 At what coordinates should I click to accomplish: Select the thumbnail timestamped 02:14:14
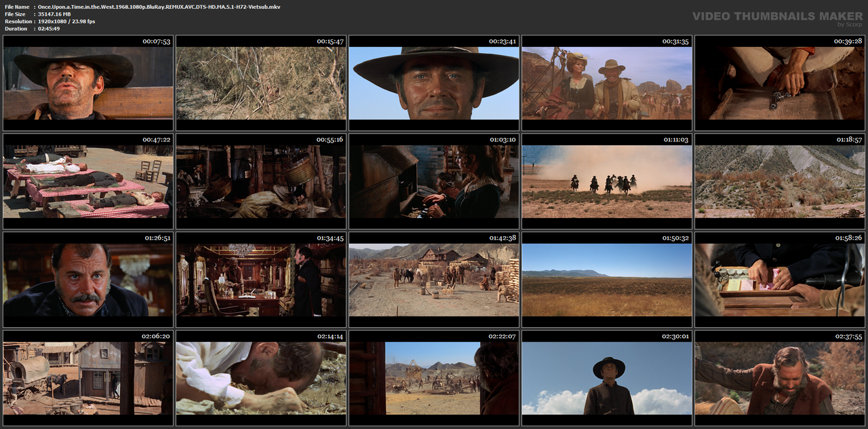click(261, 377)
